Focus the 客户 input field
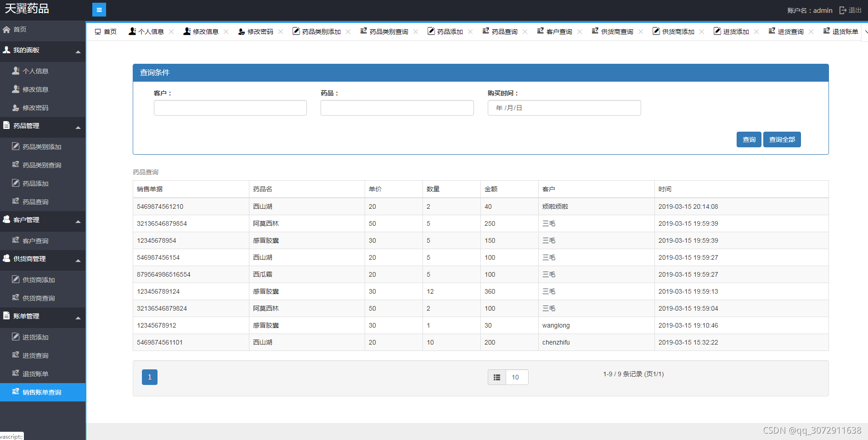 pyautogui.click(x=230, y=108)
